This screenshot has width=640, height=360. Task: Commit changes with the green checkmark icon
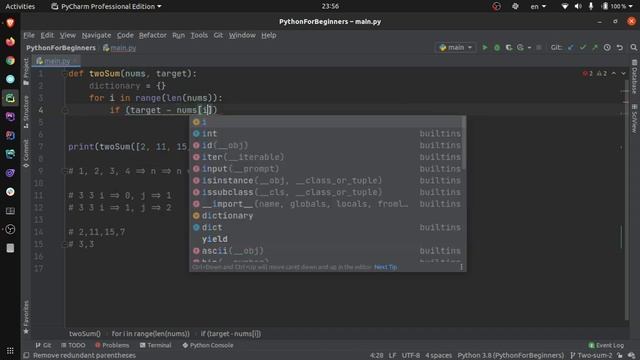pos(583,48)
